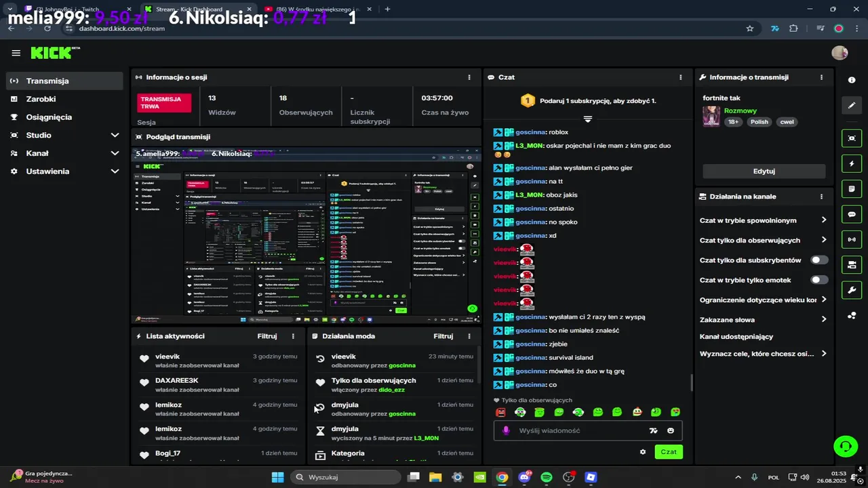This screenshot has width=868, height=488.
Task: Open the Zarobki sidebar page
Action: (x=65, y=99)
